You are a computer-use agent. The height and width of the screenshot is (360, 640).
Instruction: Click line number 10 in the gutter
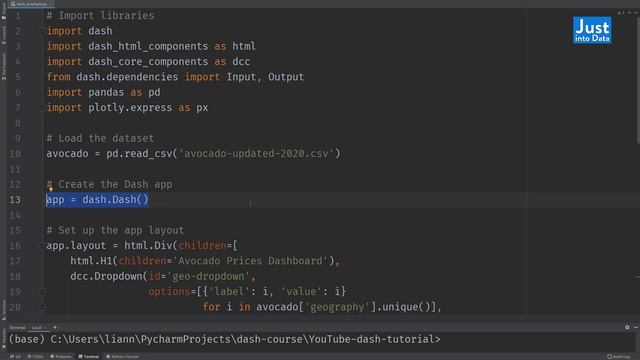[x=15, y=154]
